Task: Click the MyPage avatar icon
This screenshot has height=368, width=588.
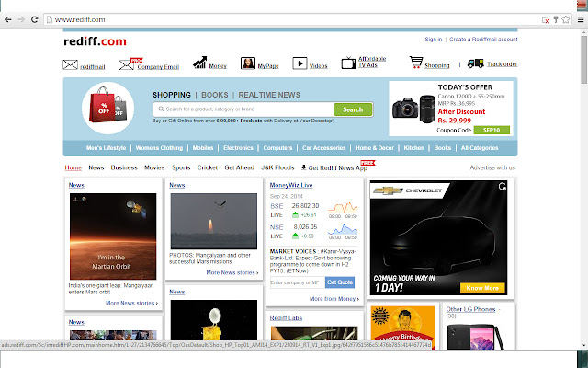Action: point(248,63)
